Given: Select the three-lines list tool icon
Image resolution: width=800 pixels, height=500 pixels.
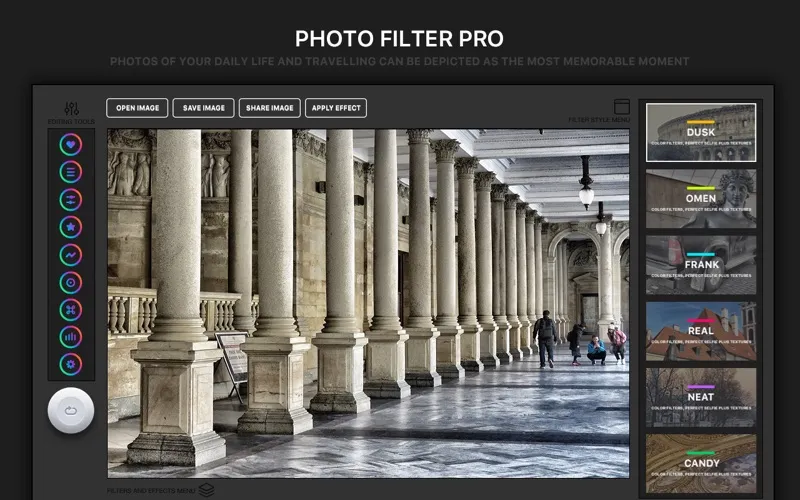Looking at the screenshot, I should point(71,172).
